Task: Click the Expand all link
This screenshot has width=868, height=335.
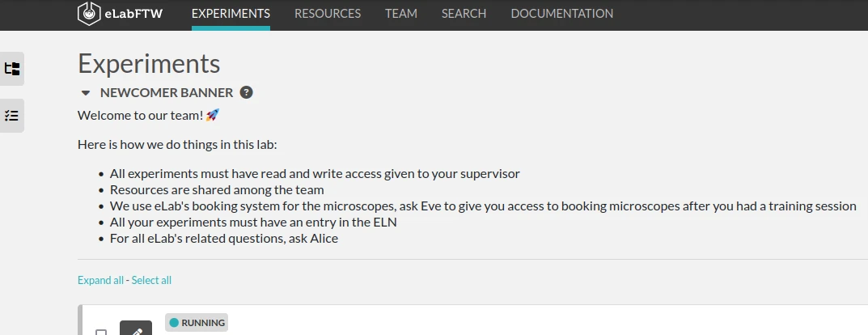Action: pyautogui.click(x=100, y=280)
